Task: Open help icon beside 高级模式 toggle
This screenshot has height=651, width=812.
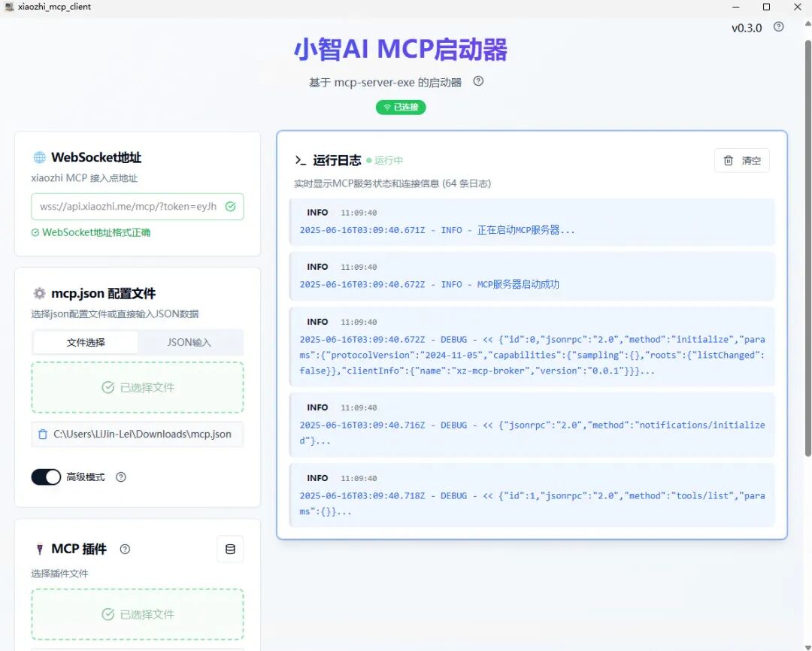Action: pos(120,477)
